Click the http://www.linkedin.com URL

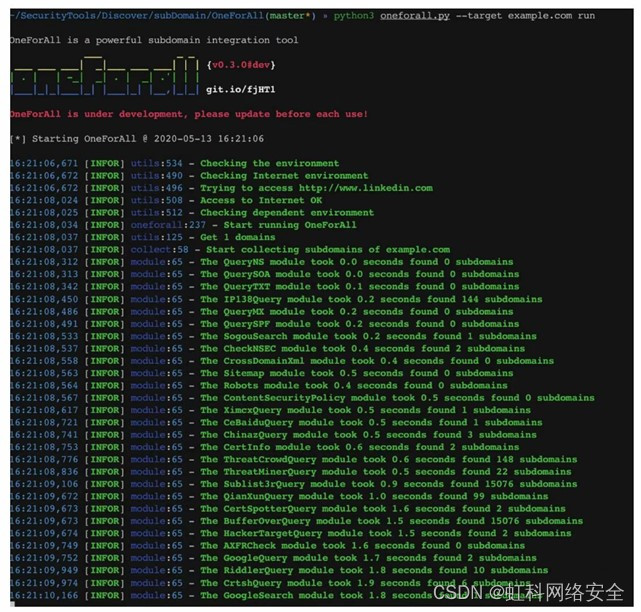365,188
